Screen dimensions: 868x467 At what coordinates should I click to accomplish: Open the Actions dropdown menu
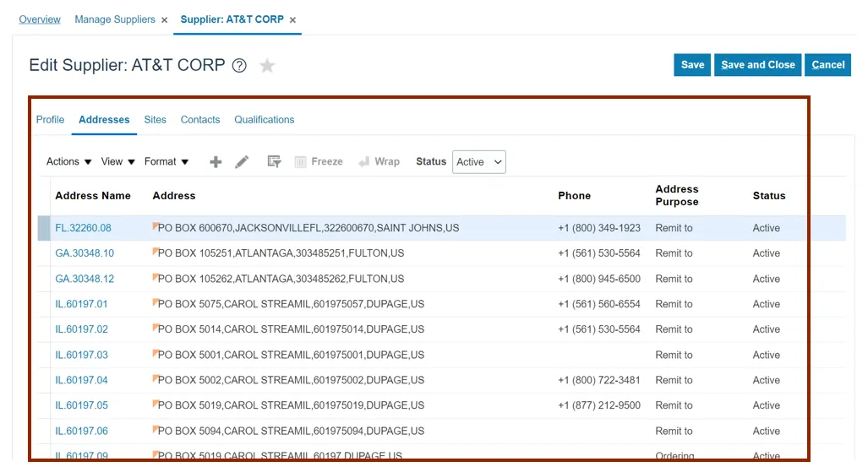[68, 162]
